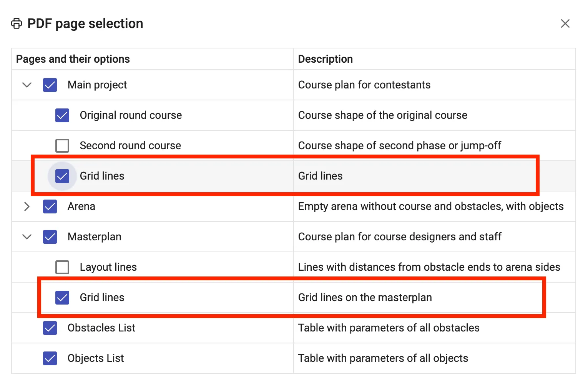Uncheck the Main project checkbox
This screenshot has width=588, height=383.
[x=50, y=85]
